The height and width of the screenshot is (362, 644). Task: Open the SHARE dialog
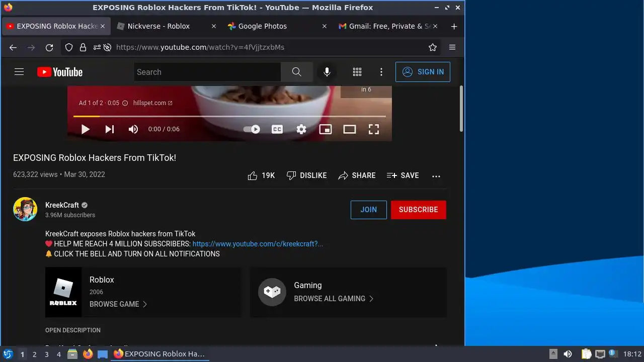click(x=357, y=175)
